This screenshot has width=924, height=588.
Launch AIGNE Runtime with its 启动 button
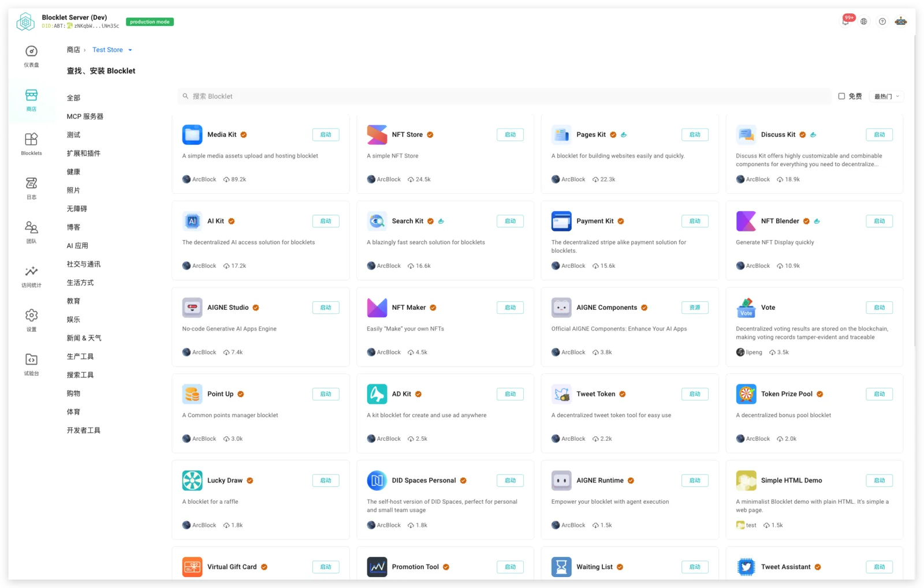tap(695, 481)
